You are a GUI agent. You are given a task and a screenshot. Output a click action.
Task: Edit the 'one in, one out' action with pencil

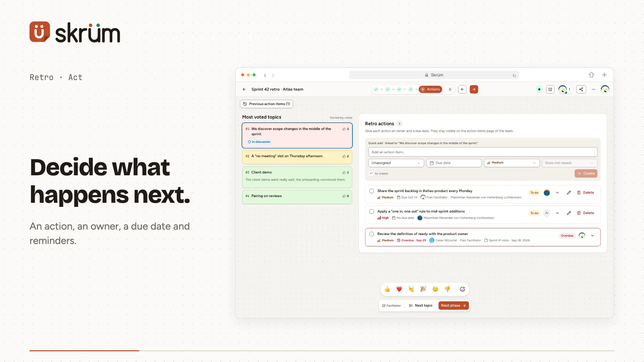pos(569,213)
